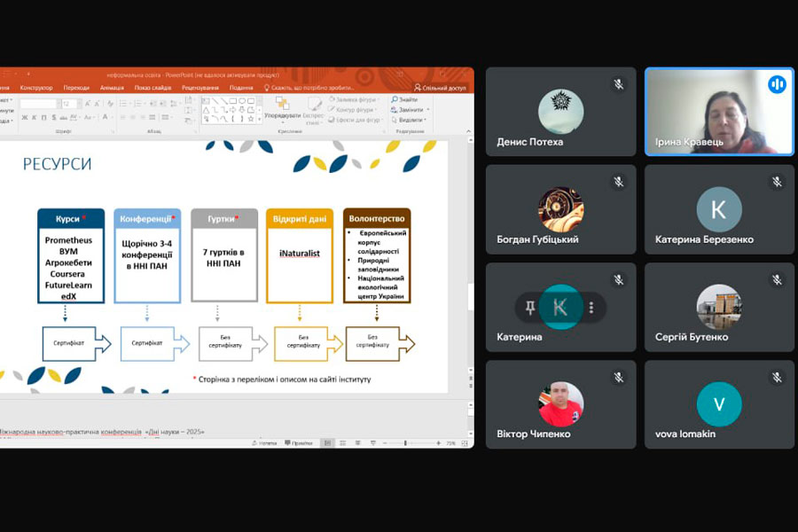The height and width of the screenshot is (532, 798).
Task: Click the slide vertical scrollbar
Action: pyautogui.click(x=470, y=254)
